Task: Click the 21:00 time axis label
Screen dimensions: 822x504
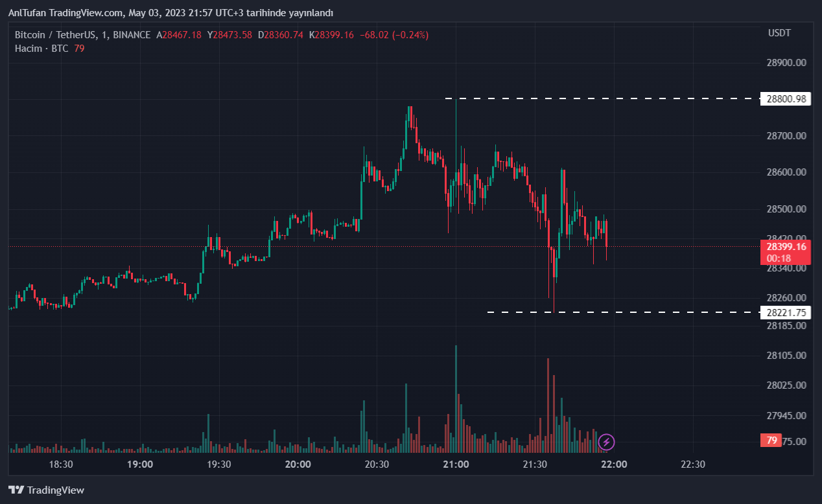Action: pos(456,464)
